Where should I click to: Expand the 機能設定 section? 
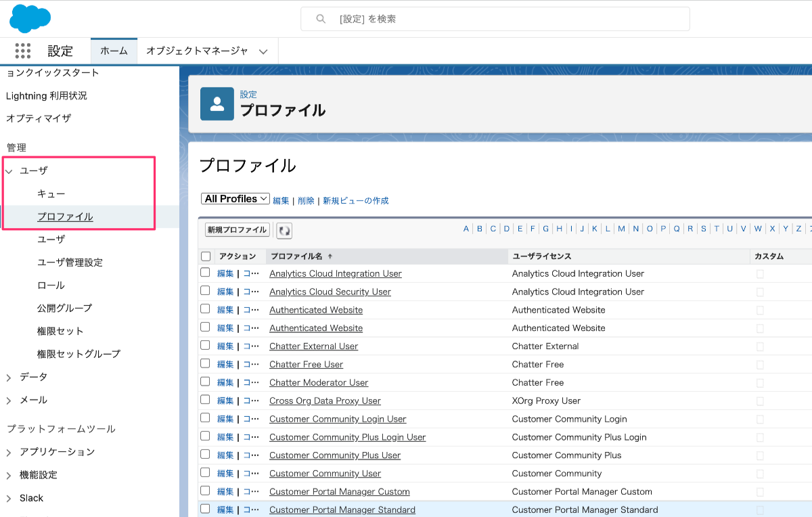pyautogui.click(x=9, y=476)
